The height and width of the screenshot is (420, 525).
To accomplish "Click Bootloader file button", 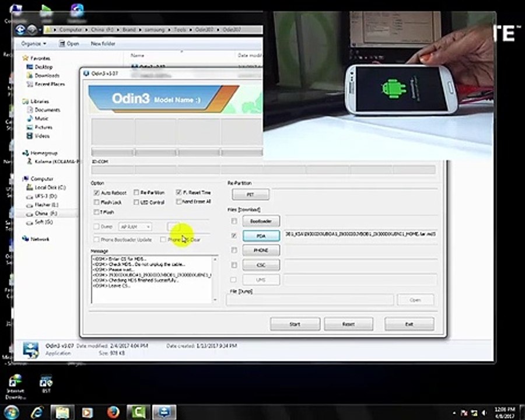I will [x=261, y=221].
